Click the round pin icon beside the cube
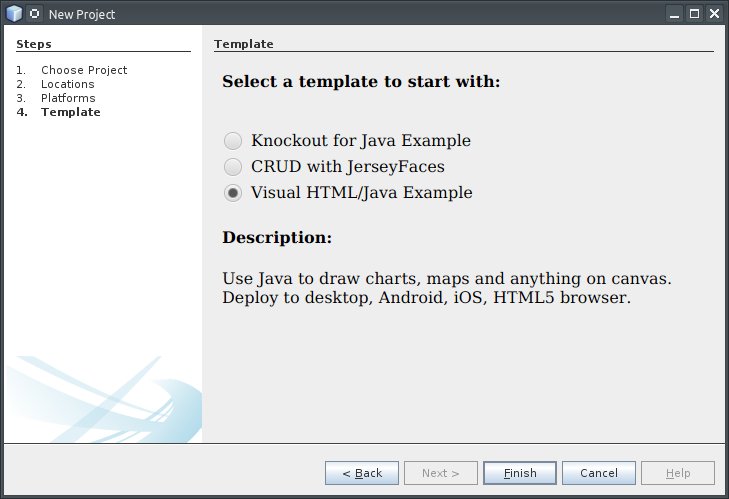The width and height of the screenshot is (729, 499). point(35,14)
